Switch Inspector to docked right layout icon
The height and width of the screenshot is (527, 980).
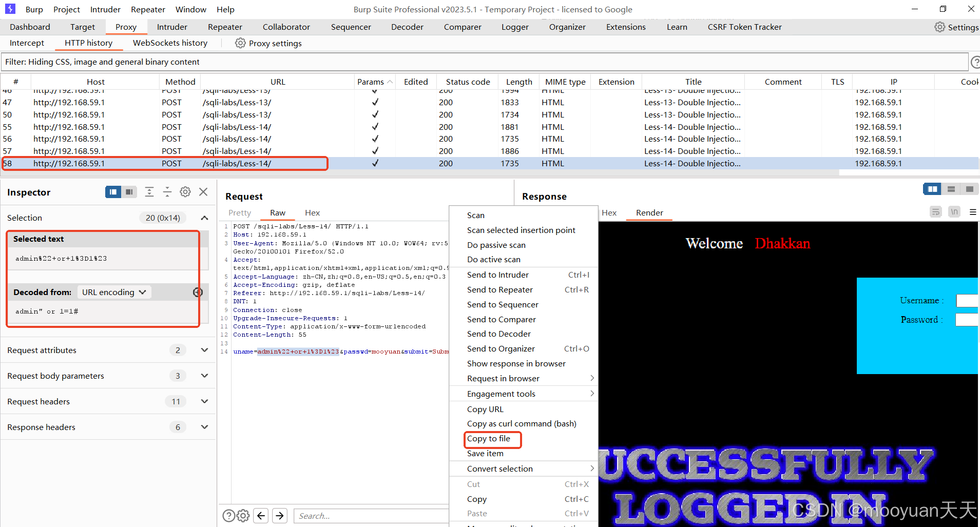tap(129, 192)
